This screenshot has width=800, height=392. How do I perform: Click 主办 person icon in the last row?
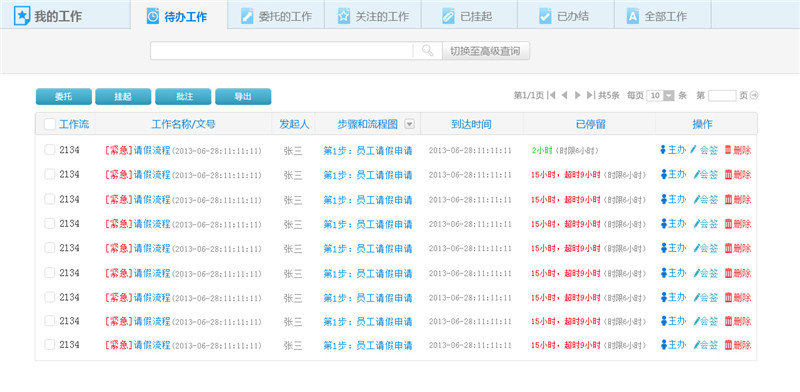[x=663, y=345]
